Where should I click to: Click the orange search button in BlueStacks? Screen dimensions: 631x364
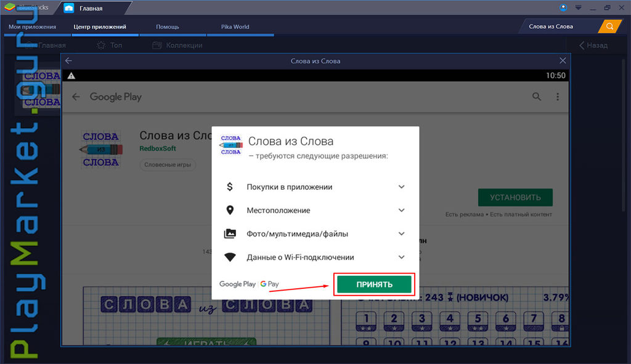click(x=609, y=26)
